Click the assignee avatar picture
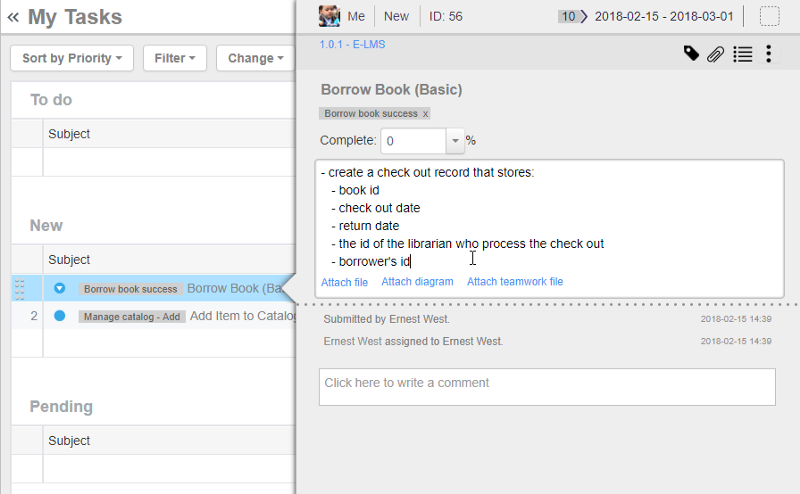This screenshot has height=494, width=800. [329, 16]
